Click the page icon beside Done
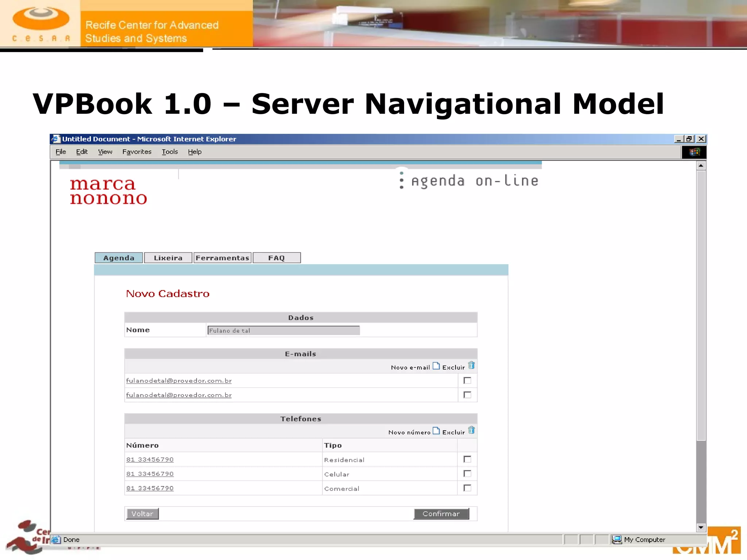Screen dimensions: 747x560 [x=56, y=540]
